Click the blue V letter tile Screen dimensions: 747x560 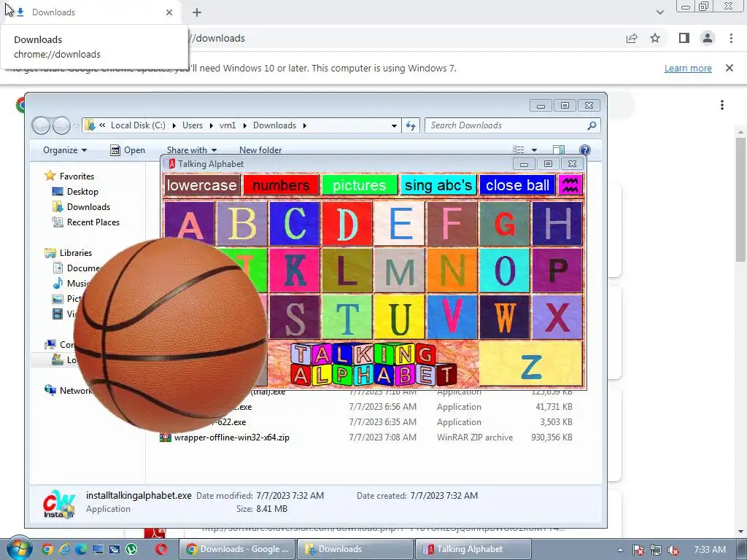(x=452, y=316)
